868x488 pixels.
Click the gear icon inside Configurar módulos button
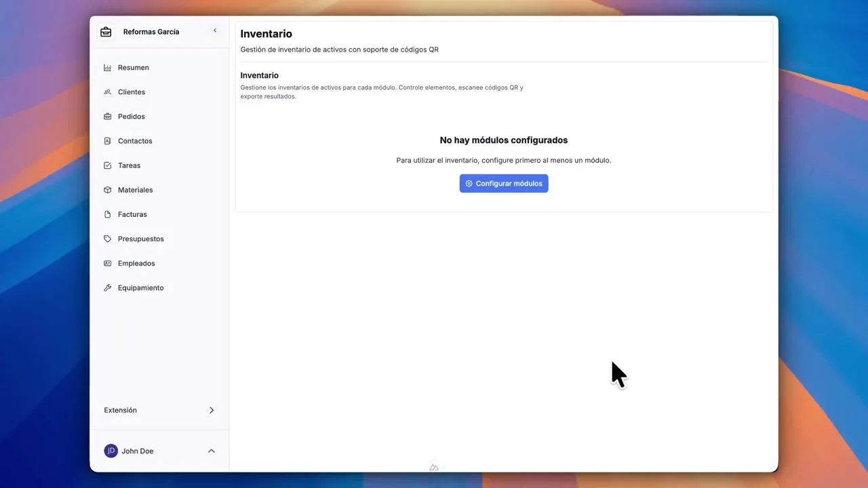[469, 183]
